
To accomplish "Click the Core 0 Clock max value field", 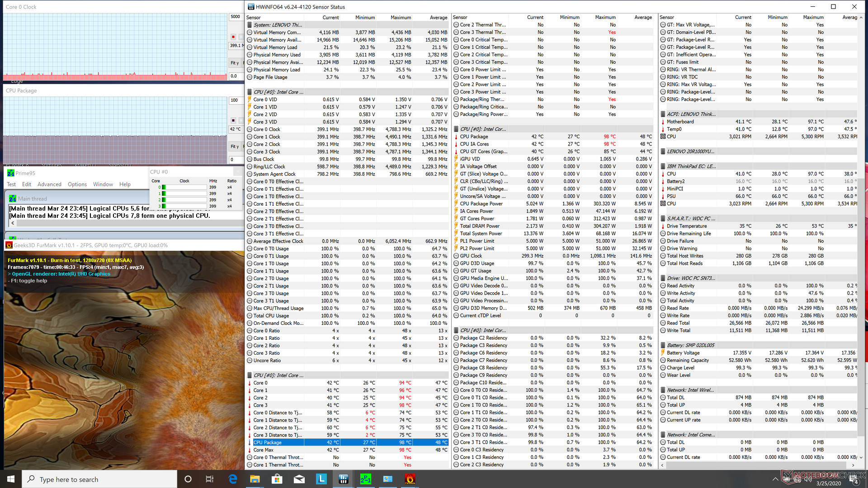I will coord(236,17).
